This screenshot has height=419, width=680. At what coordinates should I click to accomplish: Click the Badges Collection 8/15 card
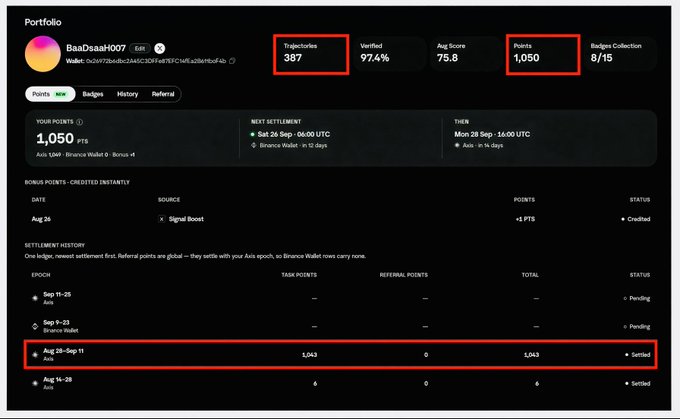click(x=620, y=54)
